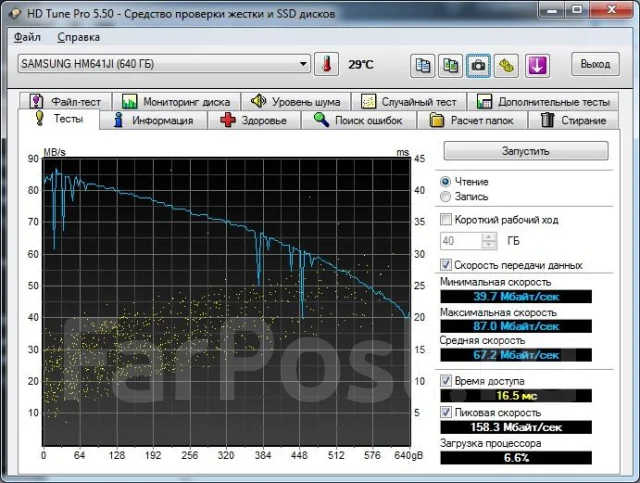640x483 pixels.
Task: Switch to the Здоровье tab
Action: click(x=254, y=120)
